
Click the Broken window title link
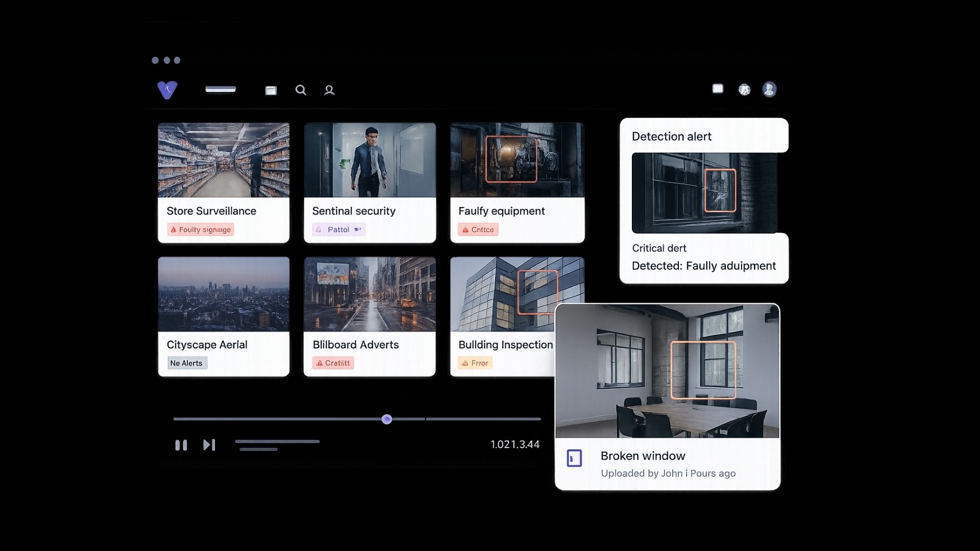[x=643, y=456]
